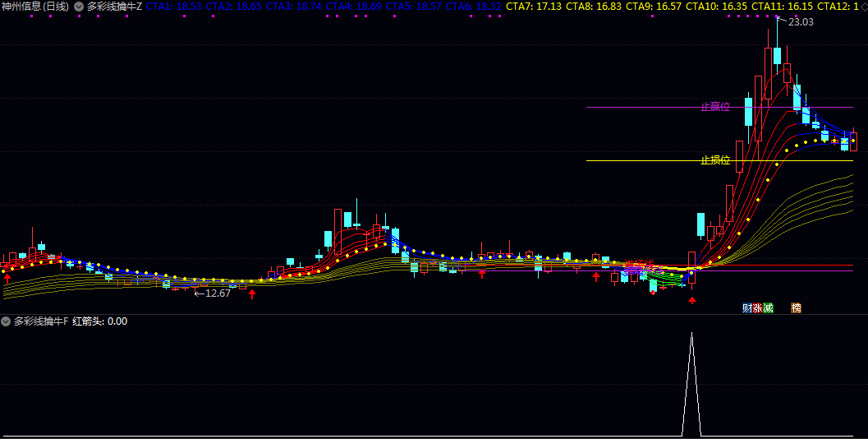Click the CTA8: 16.83 value
Viewport: 868px width, 439px height.
594,7
